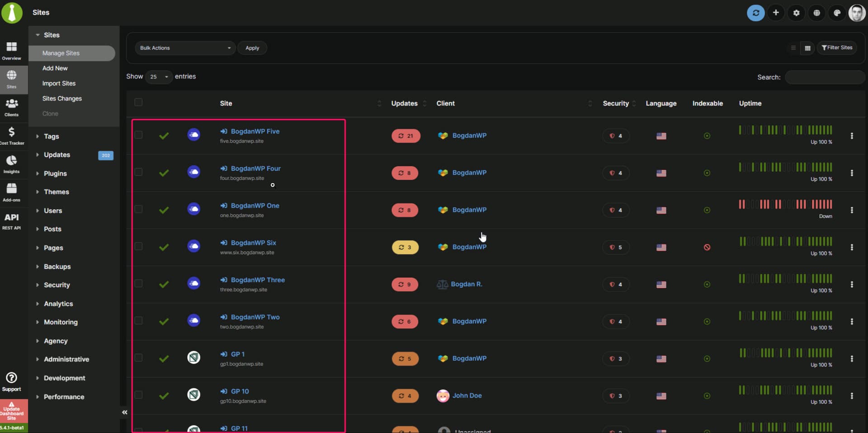
Task: Click the Filter Sites button
Action: 837,48
